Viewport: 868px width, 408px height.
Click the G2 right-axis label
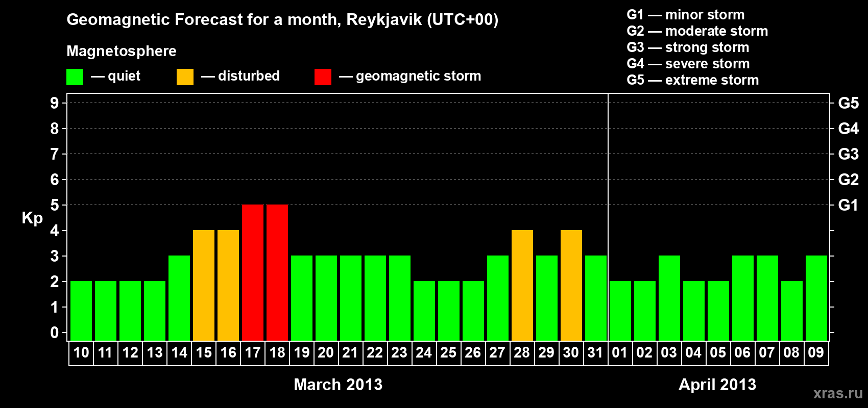tap(848, 180)
